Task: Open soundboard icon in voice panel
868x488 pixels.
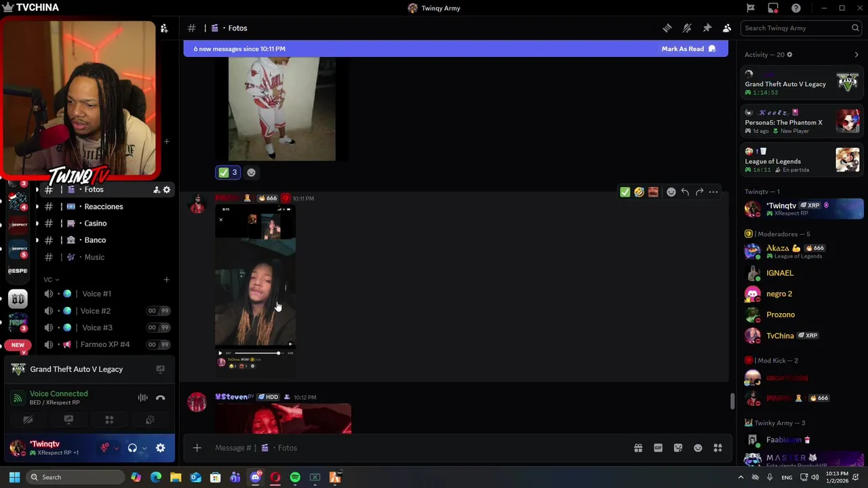Action: [x=150, y=420]
